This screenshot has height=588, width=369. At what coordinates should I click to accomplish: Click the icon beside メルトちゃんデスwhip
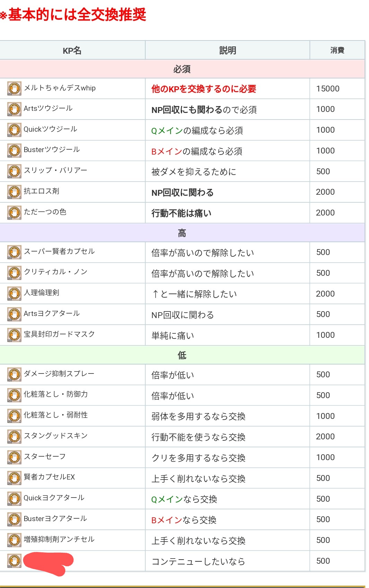[x=14, y=89]
